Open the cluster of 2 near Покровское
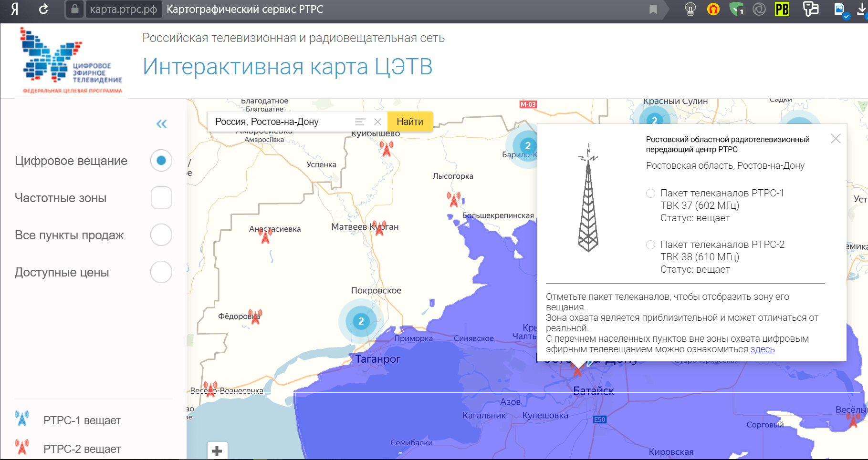This screenshot has width=868, height=460. pos(361,321)
